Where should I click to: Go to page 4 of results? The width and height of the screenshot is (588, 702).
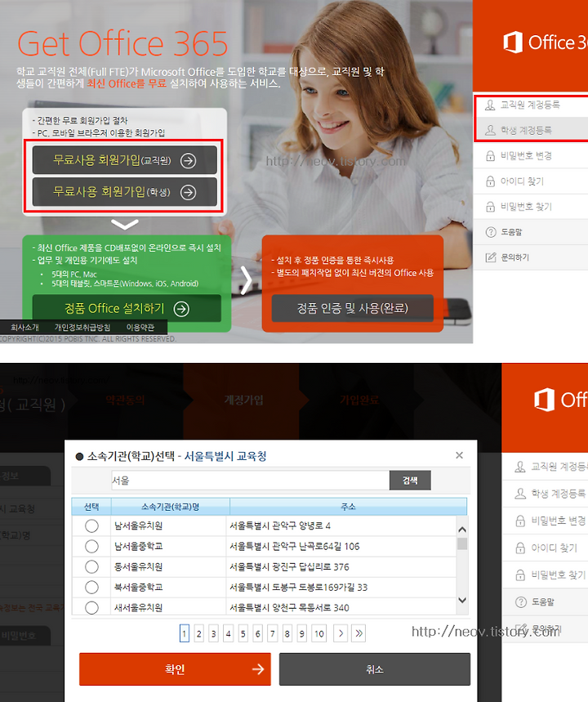click(228, 633)
